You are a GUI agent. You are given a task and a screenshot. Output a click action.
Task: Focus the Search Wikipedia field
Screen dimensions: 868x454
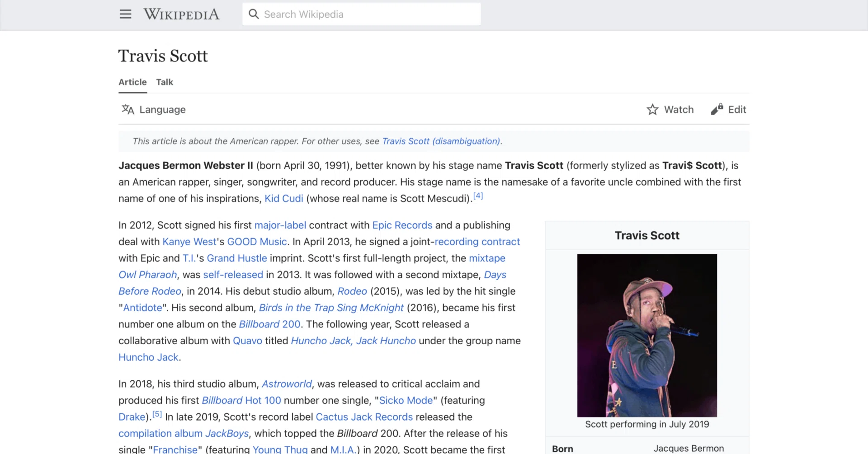point(362,14)
